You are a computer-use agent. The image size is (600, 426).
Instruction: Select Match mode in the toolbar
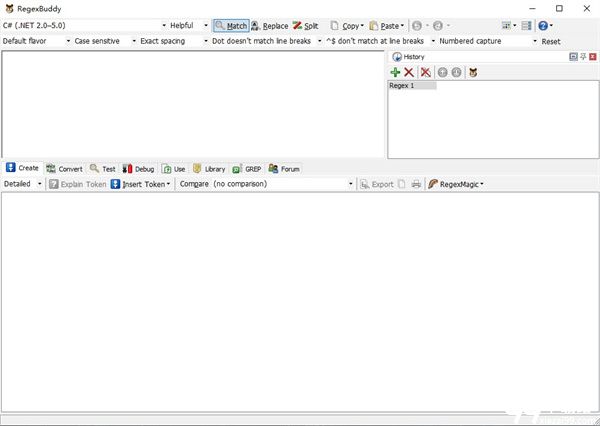[231, 26]
